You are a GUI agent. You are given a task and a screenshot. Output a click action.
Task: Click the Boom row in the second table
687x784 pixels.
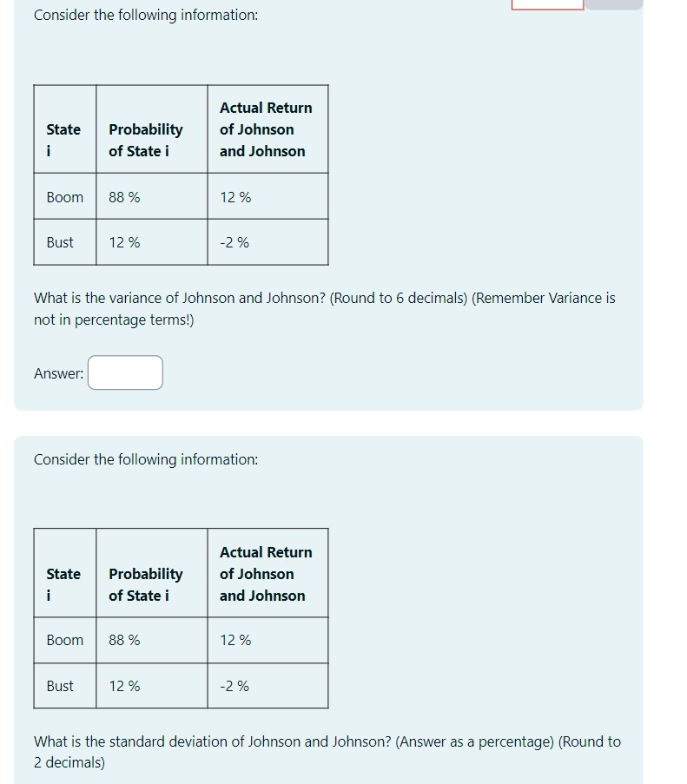[63, 640]
